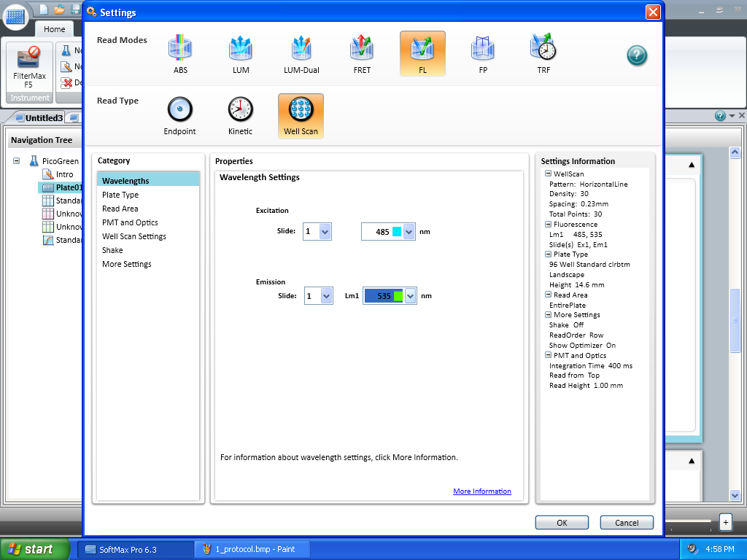Click the OK button
The width and height of the screenshot is (747, 560).
click(562, 523)
